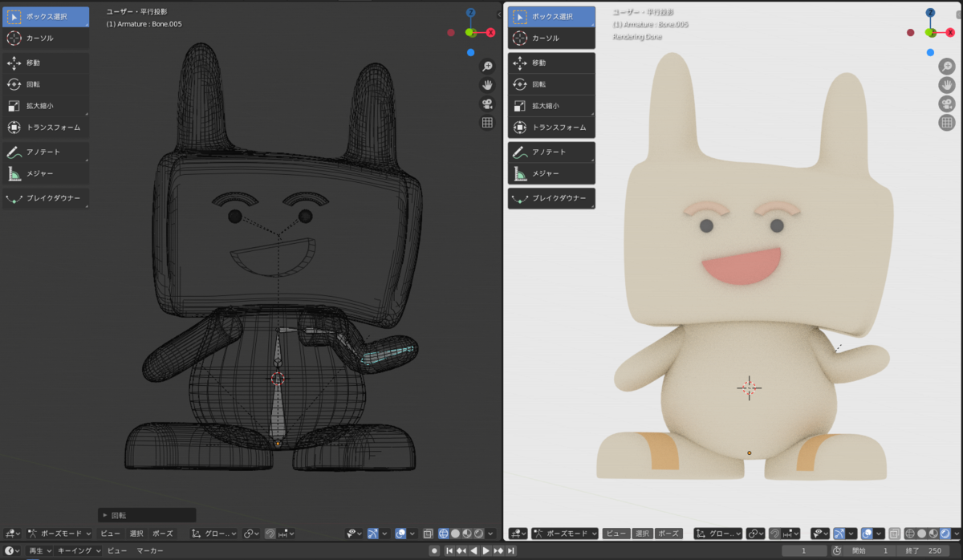The height and width of the screenshot is (560, 963).
Task: Activate Scale (拡大縮小) tool in right viewport
Action: (x=551, y=105)
